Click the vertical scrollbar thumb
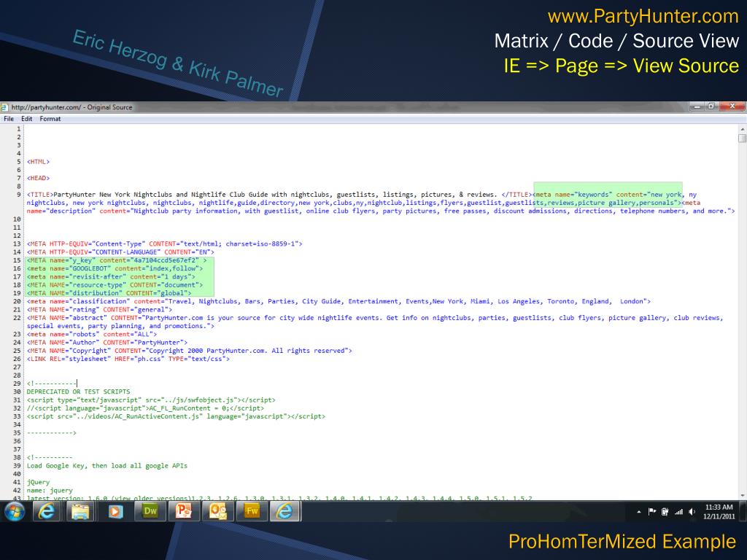The width and height of the screenshot is (747, 560). pos(742,139)
